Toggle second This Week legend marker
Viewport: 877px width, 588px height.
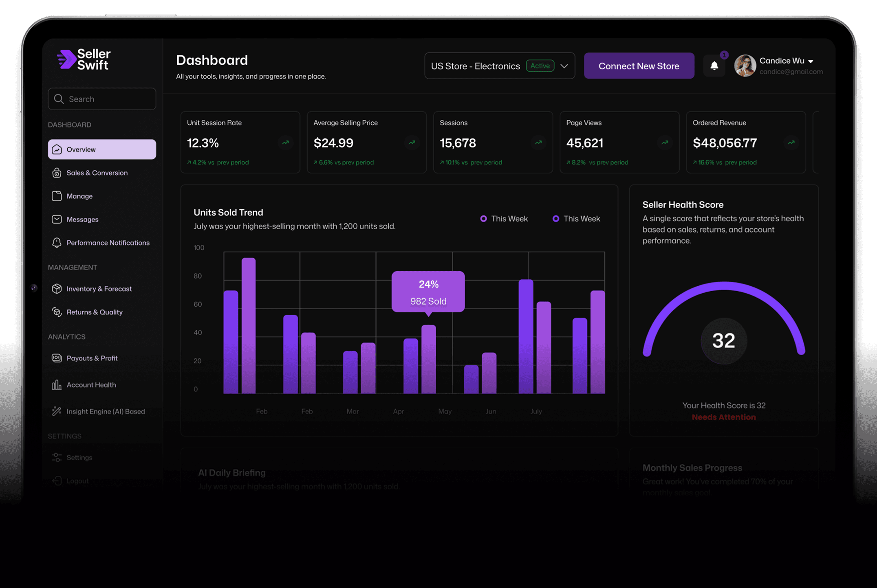(x=555, y=219)
